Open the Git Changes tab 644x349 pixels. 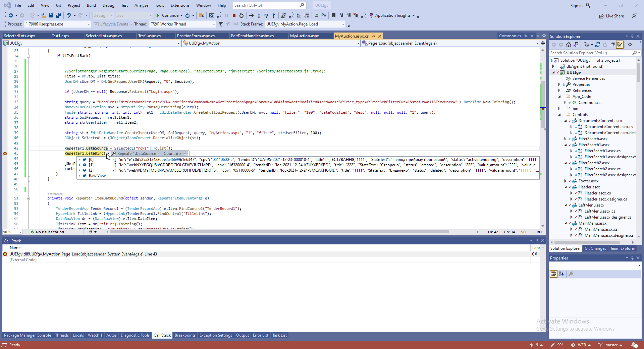(595, 248)
